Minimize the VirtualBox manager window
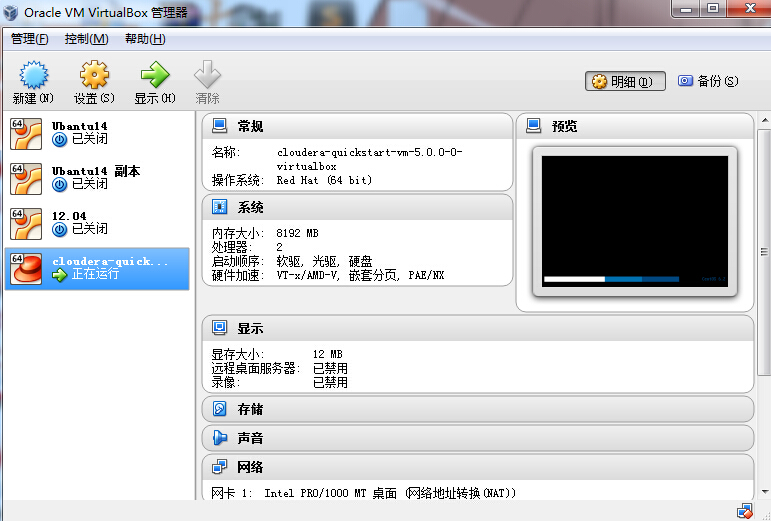This screenshot has width=771, height=521. (x=686, y=8)
